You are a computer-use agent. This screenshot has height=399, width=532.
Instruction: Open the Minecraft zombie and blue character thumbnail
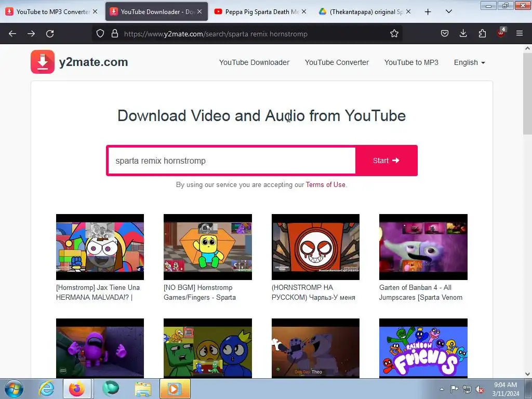coord(208,348)
